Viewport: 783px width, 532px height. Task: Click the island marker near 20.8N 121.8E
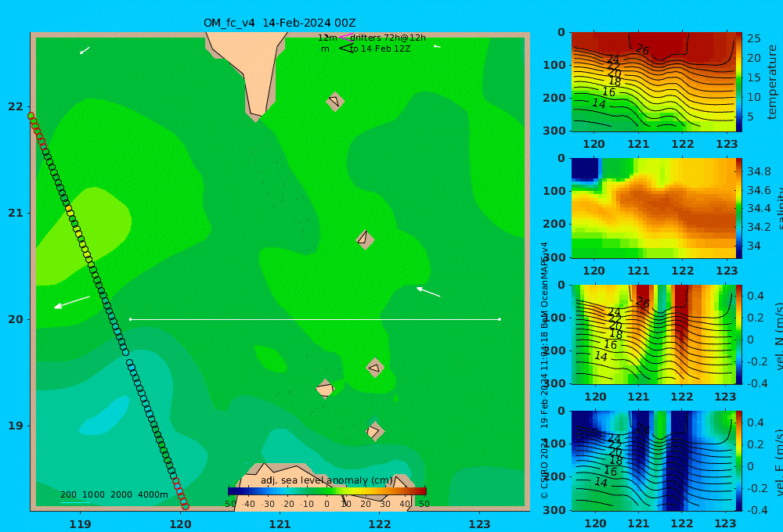click(365, 239)
